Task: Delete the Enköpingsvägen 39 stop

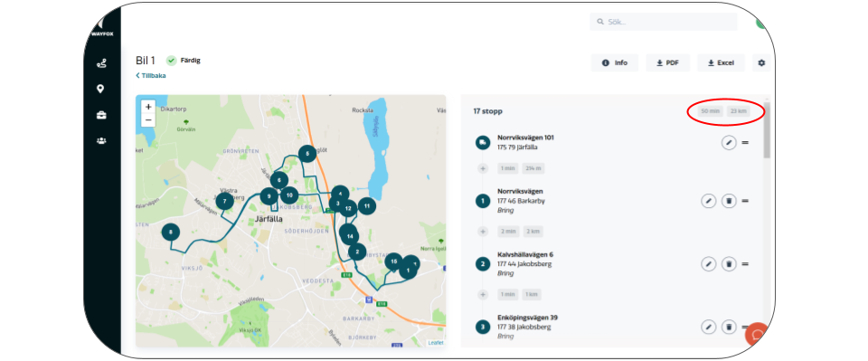Action: (x=729, y=328)
